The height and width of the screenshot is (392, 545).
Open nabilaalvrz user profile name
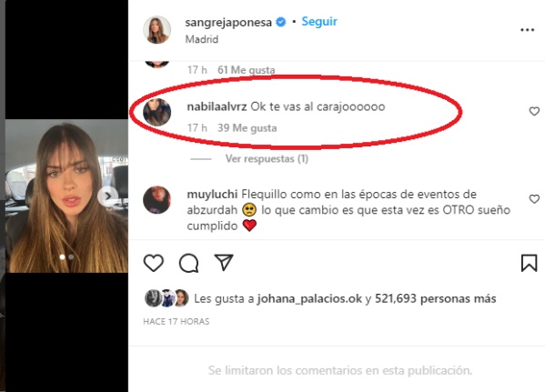point(217,106)
